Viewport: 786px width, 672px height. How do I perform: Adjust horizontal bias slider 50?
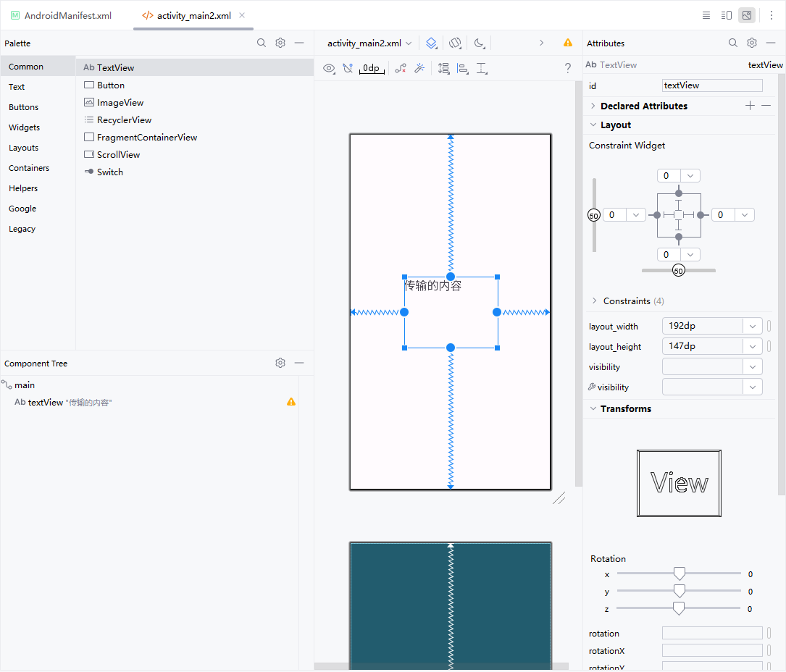tap(678, 271)
